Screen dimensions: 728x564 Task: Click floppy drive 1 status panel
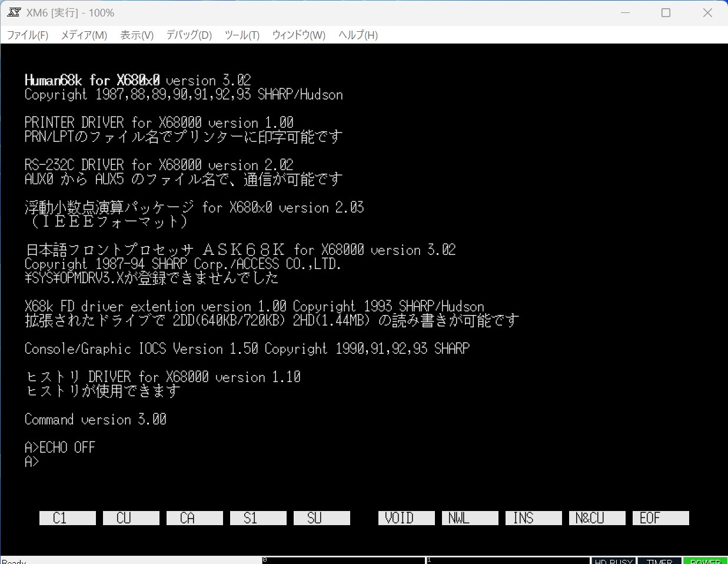508,560
